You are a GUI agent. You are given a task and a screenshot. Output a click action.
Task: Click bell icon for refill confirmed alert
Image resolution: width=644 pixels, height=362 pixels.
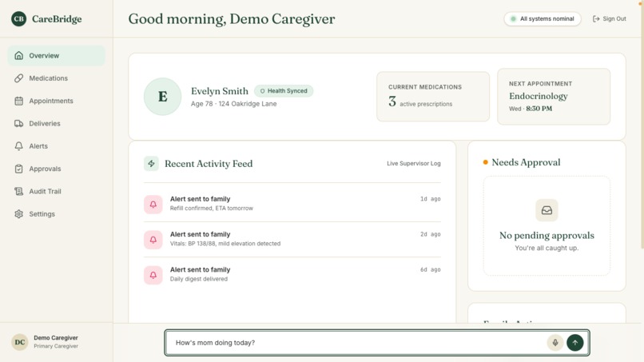pos(153,205)
